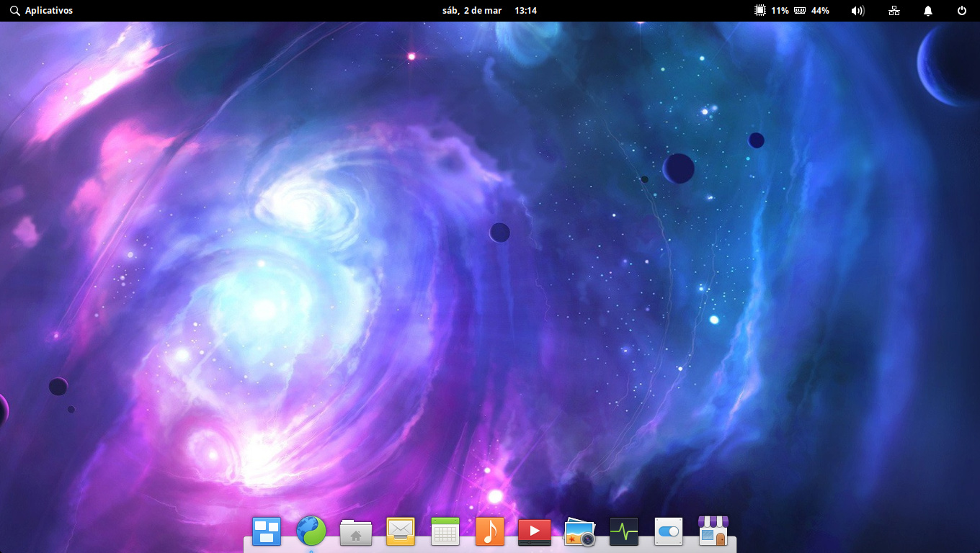Open the Music player icon
The width and height of the screenshot is (980, 553).
coord(490,532)
